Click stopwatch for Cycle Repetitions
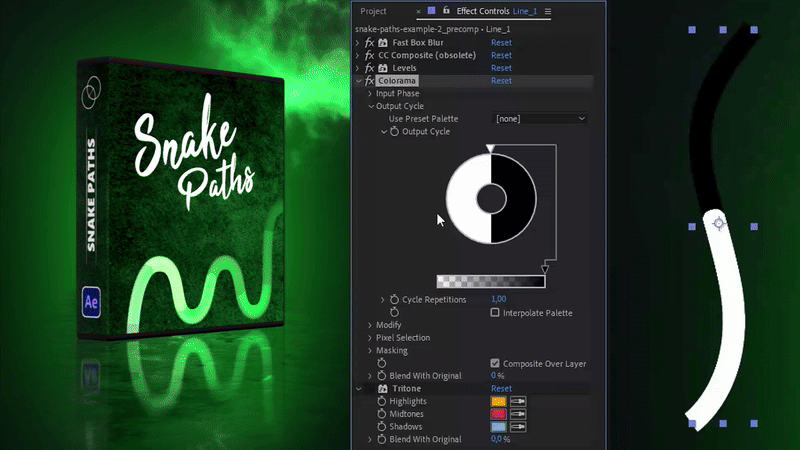This screenshot has height=450, width=800. (x=394, y=300)
